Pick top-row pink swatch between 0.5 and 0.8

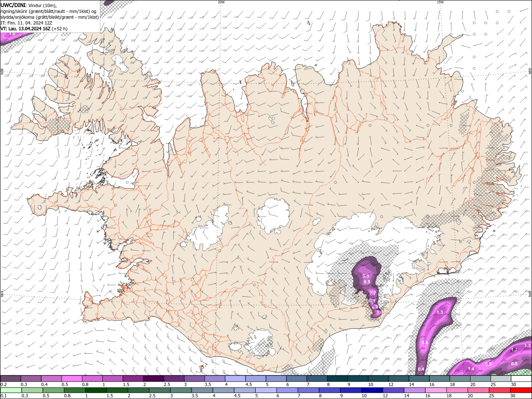coord(72,379)
